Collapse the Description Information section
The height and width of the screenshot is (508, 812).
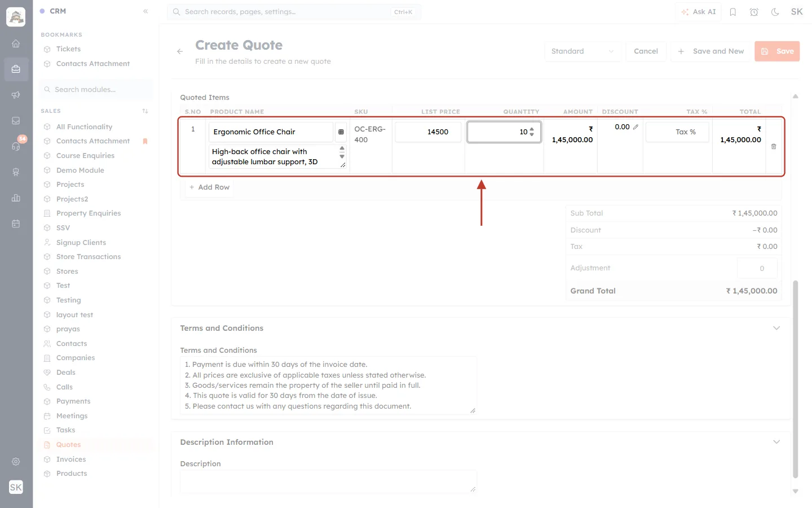[x=776, y=442]
